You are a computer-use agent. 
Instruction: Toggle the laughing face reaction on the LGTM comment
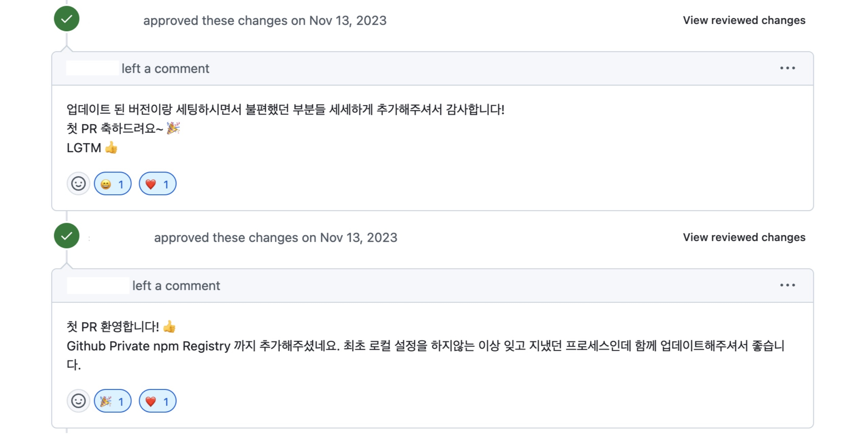(x=113, y=184)
